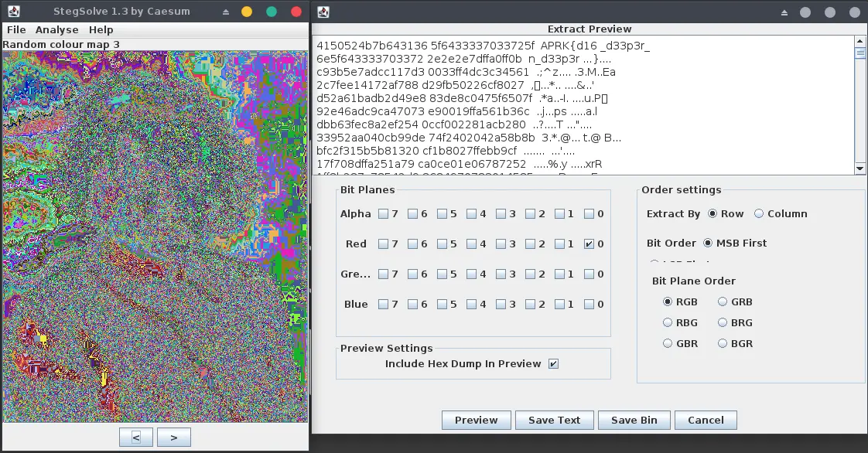
Task: Select BRG bit plane order
Action: (x=723, y=323)
